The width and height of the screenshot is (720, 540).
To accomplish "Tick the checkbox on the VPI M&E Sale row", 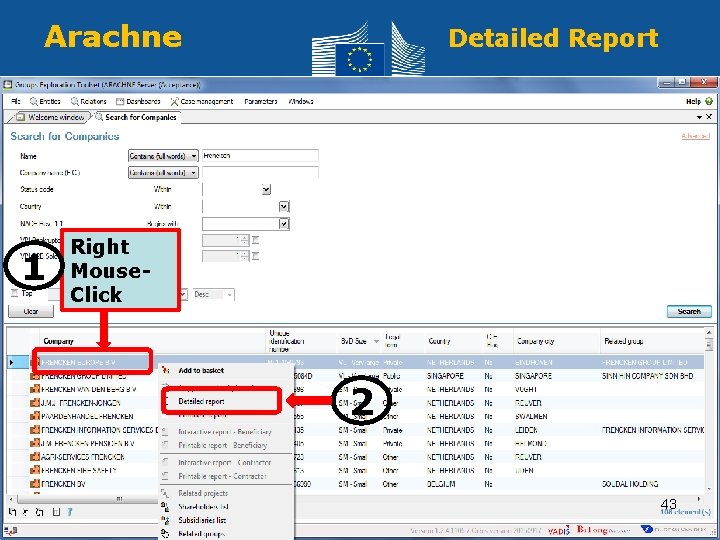I will tap(256, 256).
